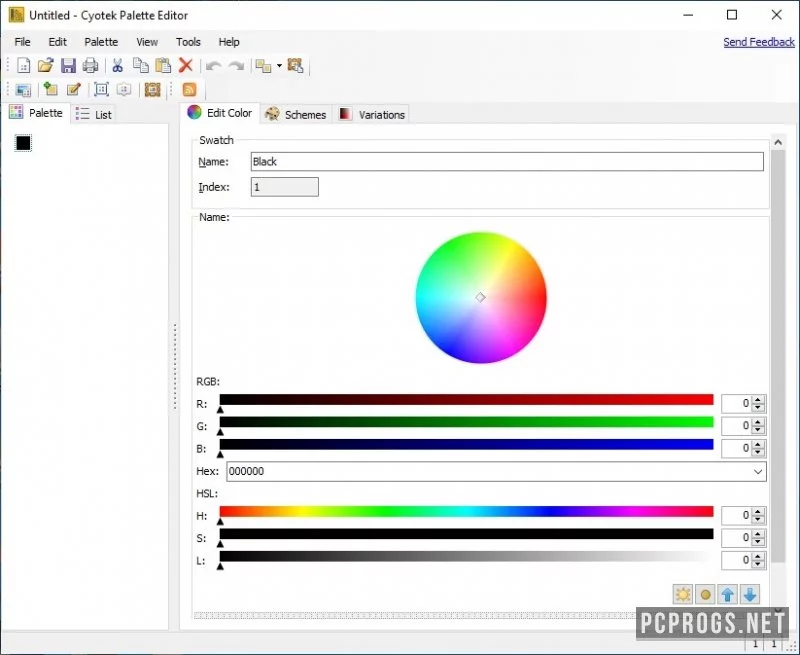The width and height of the screenshot is (800, 655).
Task: Open the Palette menu
Action: coord(101,42)
